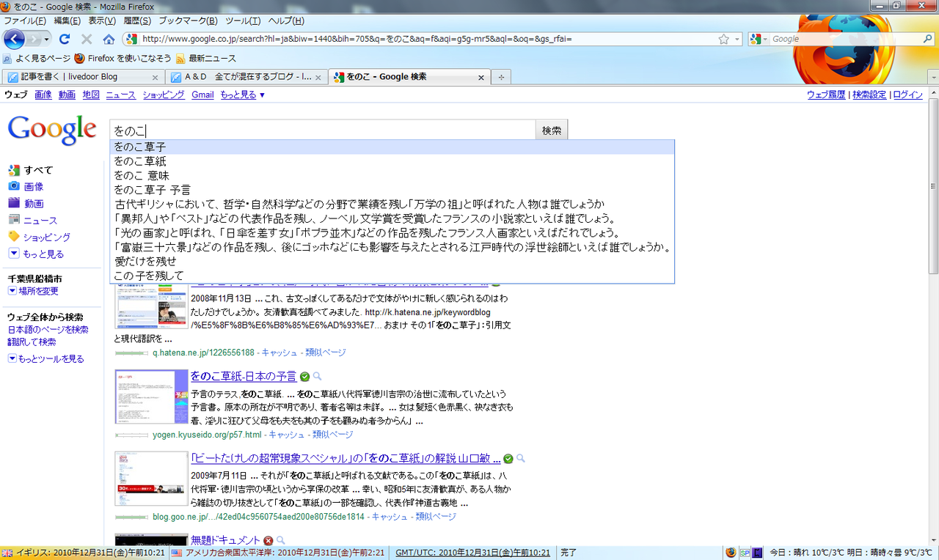Open Gmail from the top bar

coord(202,95)
